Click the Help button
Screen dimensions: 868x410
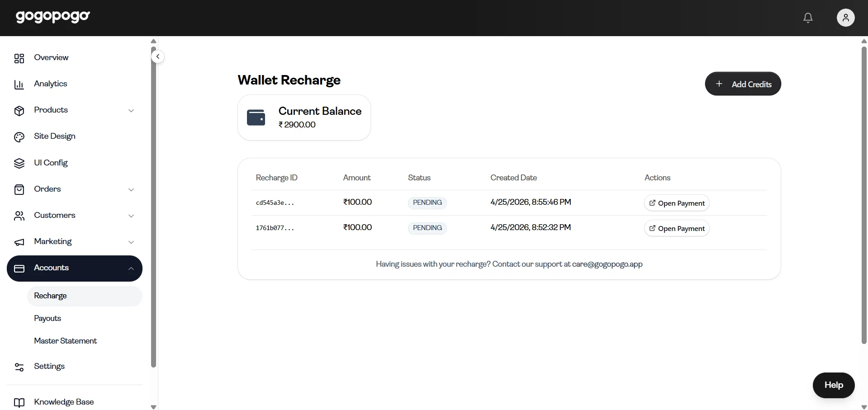pos(834,385)
